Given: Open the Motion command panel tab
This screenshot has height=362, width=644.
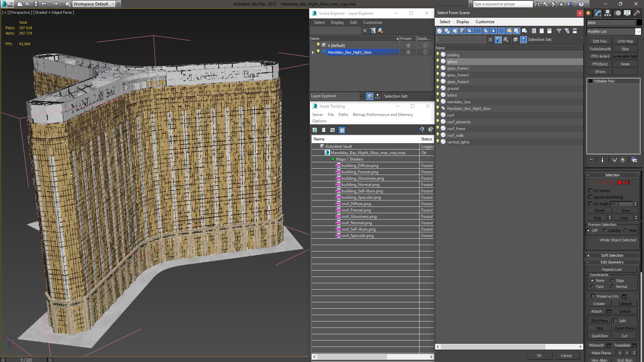Looking at the screenshot, I should point(618,13).
